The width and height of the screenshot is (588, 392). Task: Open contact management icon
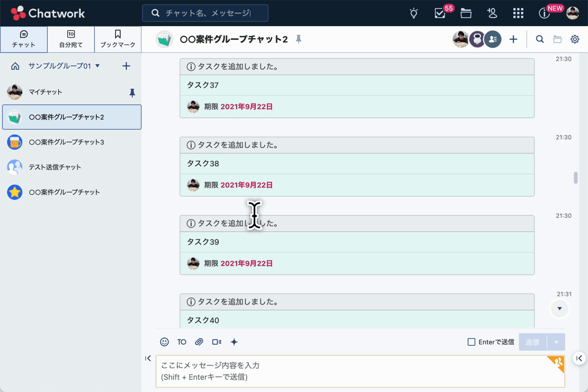click(492, 13)
